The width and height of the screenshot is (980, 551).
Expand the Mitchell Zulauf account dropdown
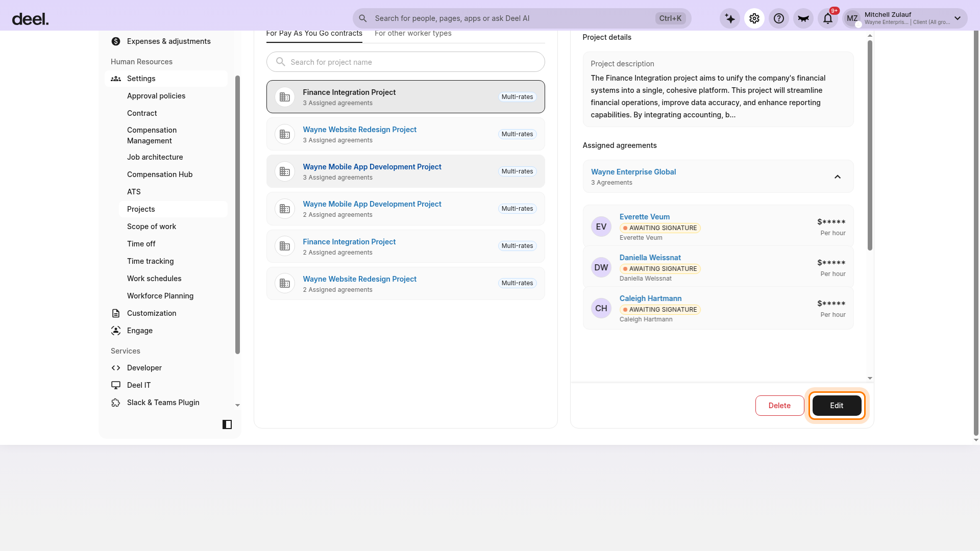point(958,18)
